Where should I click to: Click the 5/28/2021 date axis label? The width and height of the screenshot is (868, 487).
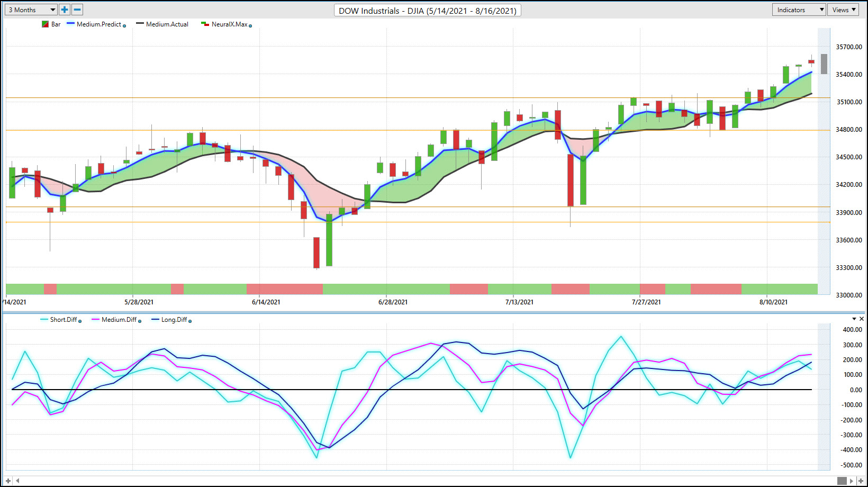tap(139, 302)
